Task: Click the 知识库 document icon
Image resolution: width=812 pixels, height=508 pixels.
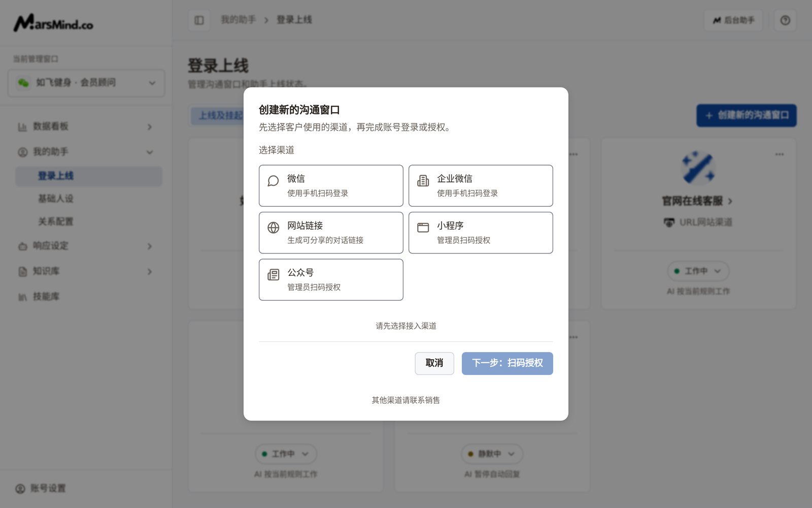Action: (x=22, y=272)
